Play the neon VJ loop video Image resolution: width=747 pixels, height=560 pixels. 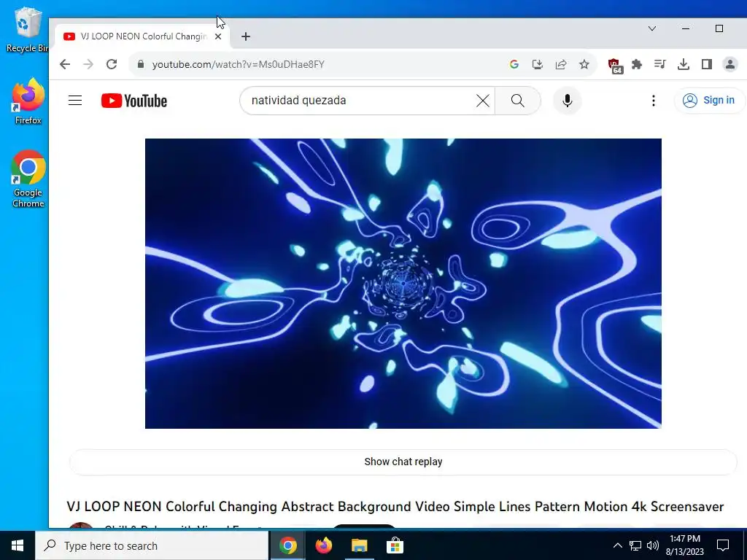(x=403, y=284)
